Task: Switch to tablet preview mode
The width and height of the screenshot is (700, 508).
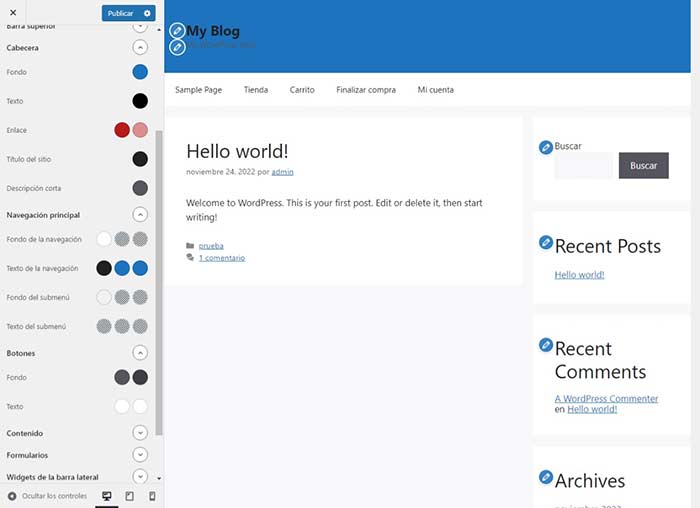Action: (x=129, y=496)
